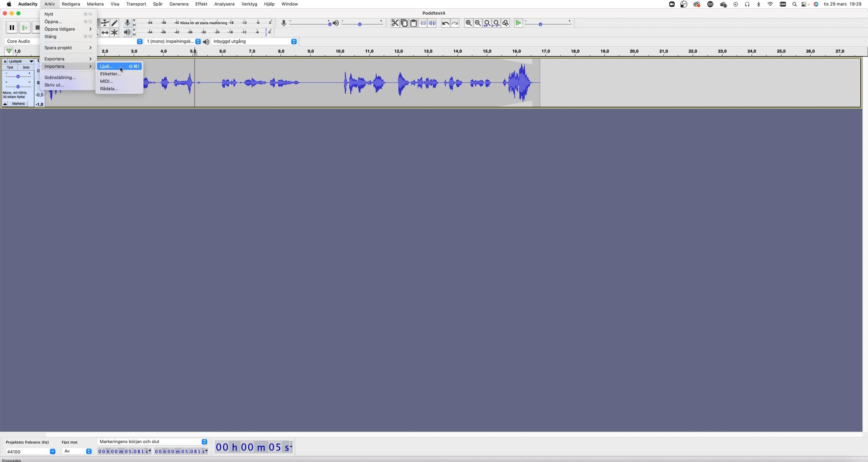Mute the track with Tyst button

coord(10,68)
